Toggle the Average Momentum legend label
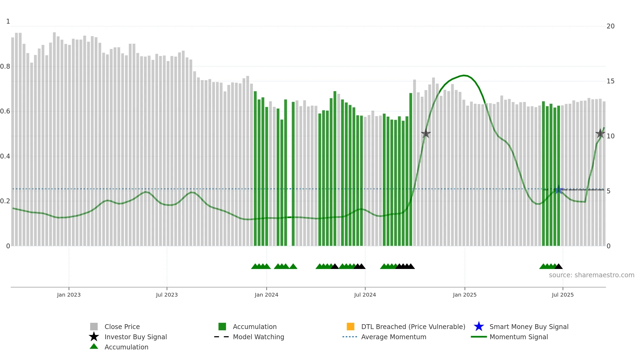 (x=394, y=337)
